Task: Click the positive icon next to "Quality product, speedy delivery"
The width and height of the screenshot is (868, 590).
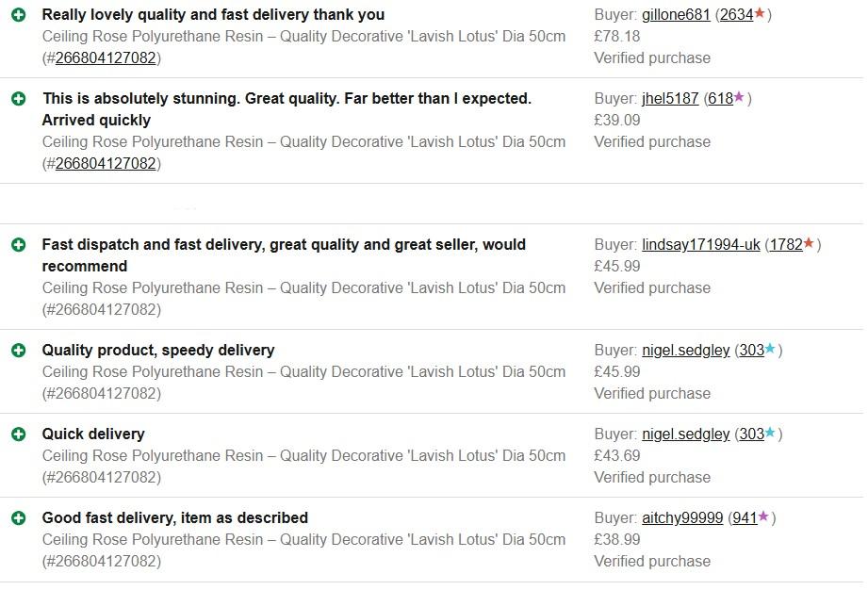Action: tap(18, 351)
